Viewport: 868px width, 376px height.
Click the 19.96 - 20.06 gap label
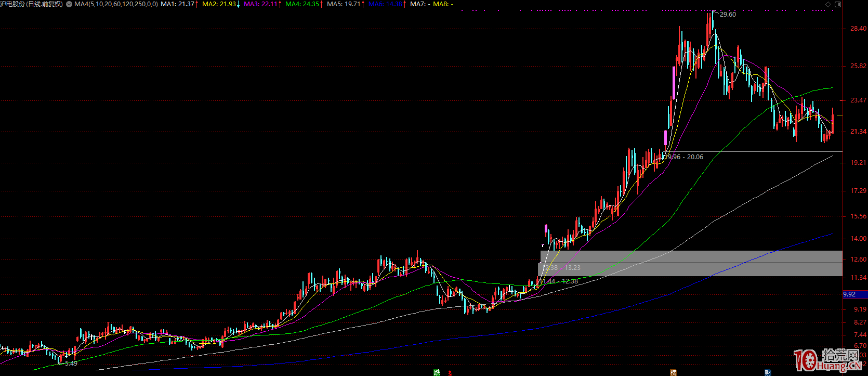(684, 157)
